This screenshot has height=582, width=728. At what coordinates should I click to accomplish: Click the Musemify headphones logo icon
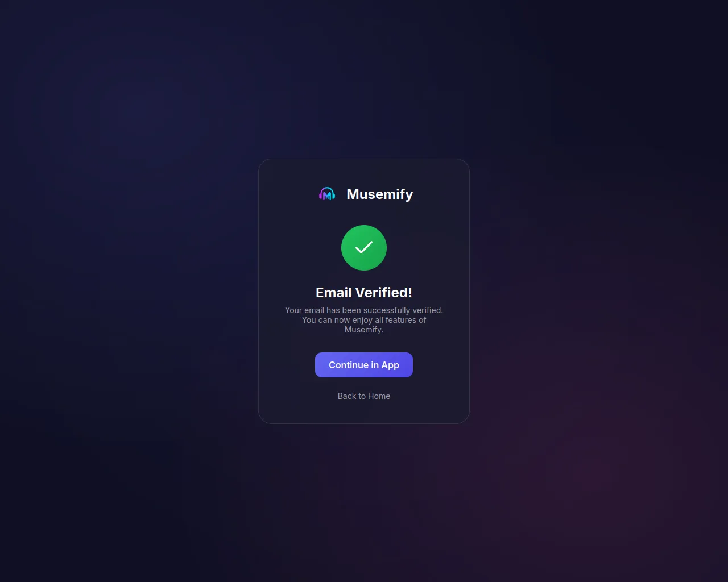click(x=326, y=194)
